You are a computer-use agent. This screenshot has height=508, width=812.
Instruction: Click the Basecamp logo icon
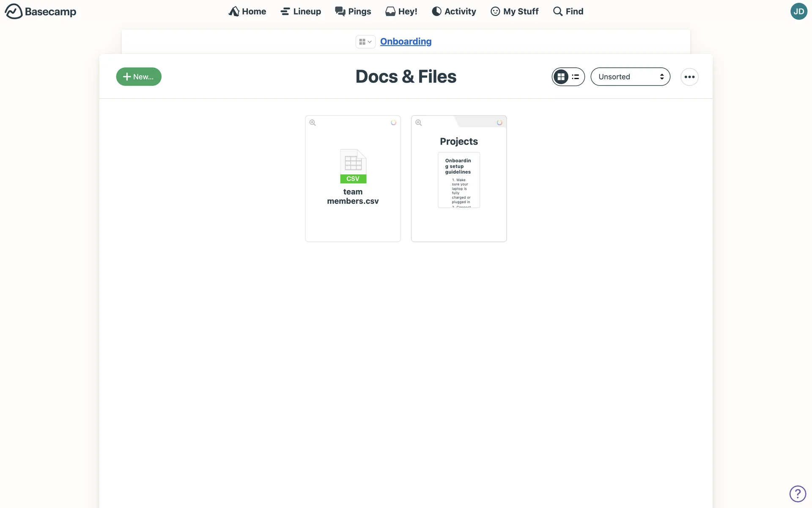[x=14, y=11]
